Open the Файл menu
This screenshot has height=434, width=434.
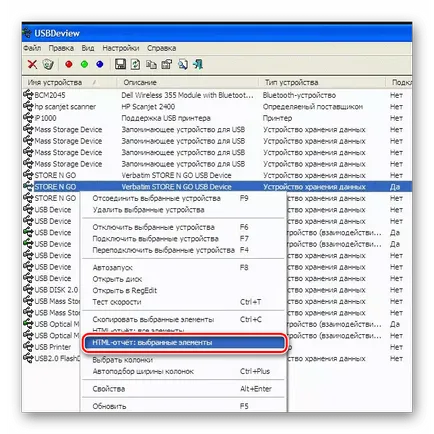[x=32, y=48]
